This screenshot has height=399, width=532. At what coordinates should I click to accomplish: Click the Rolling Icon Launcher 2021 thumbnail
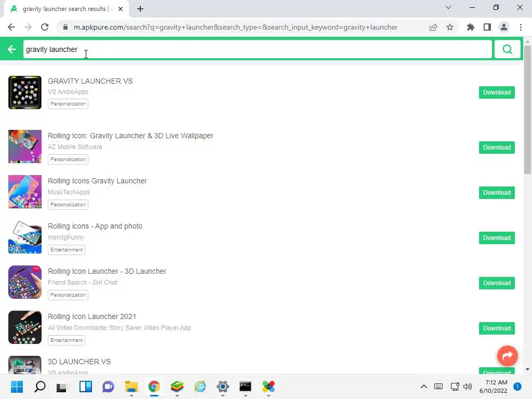25,327
